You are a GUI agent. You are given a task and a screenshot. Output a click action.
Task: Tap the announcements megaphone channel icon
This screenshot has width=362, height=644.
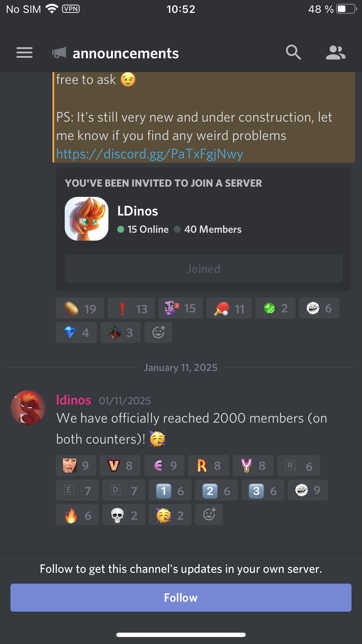click(x=59, y=53)
